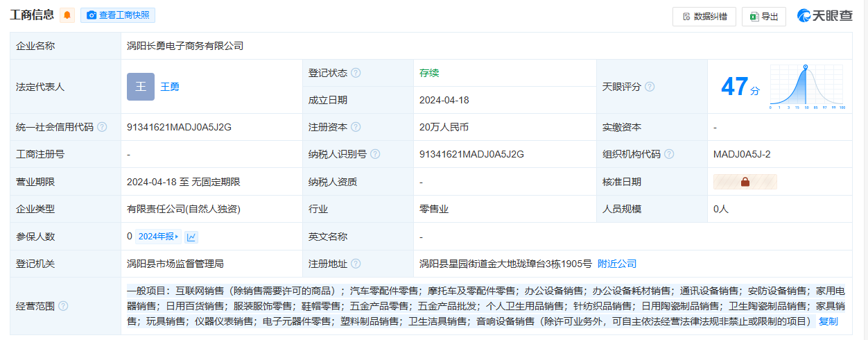
Task: Click the 工商信息 section heading
Action: (32, 15)
